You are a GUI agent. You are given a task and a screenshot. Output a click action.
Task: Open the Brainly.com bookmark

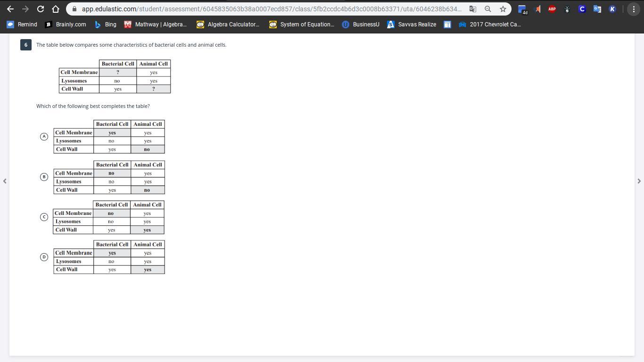[66, 25]
